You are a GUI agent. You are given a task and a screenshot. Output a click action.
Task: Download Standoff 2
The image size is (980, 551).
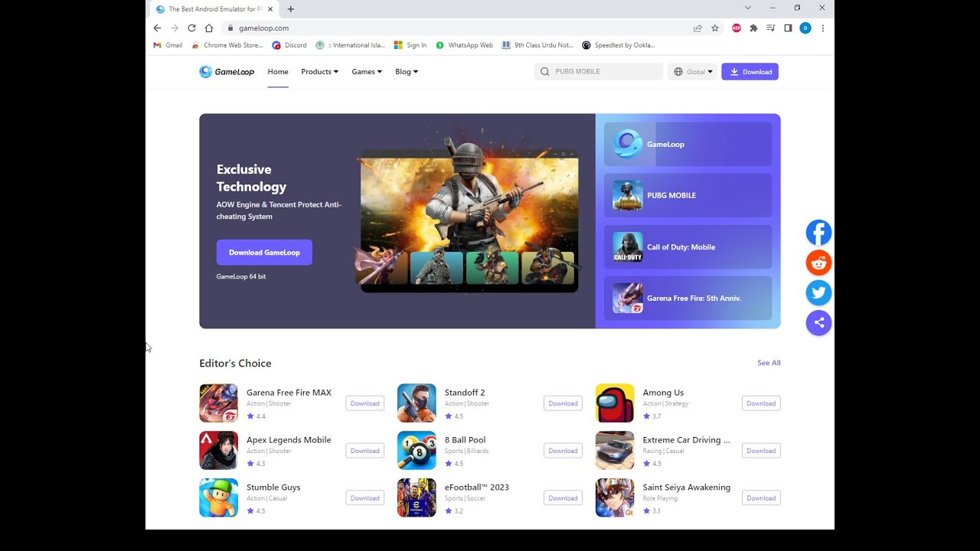pyautogui.click(x=563, y=403)
